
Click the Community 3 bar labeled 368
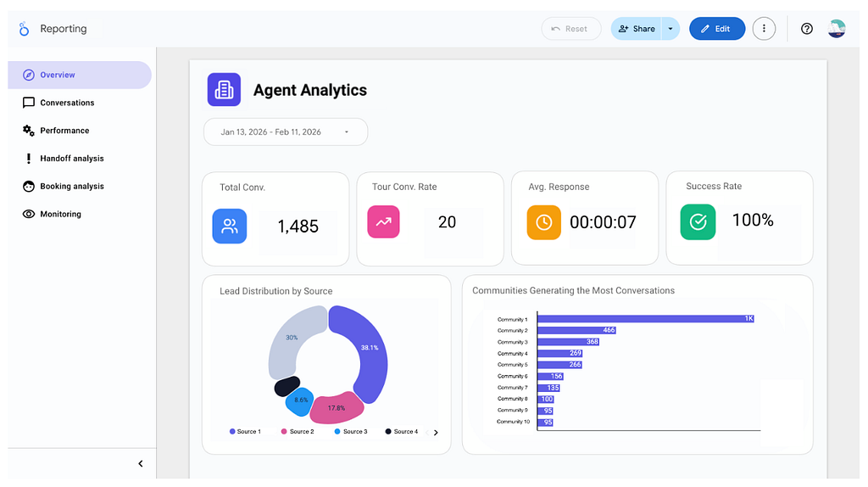pyautogui.click(x=568, y=342)
